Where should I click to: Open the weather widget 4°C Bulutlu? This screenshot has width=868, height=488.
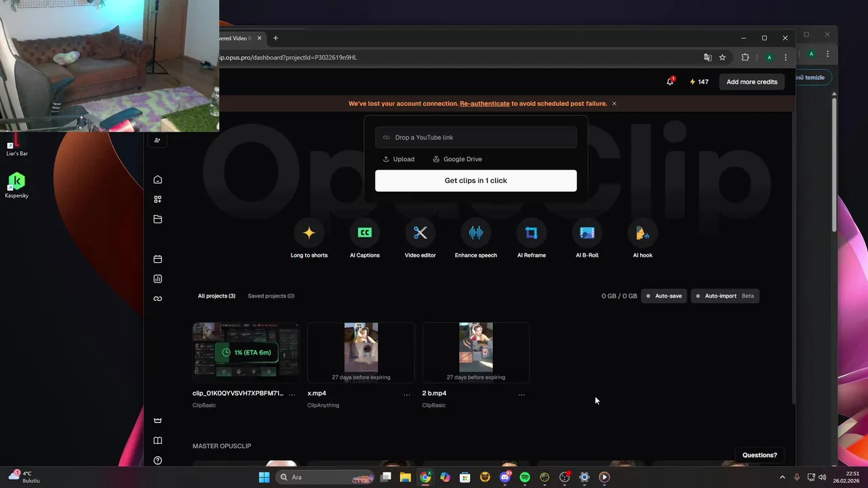24,476
